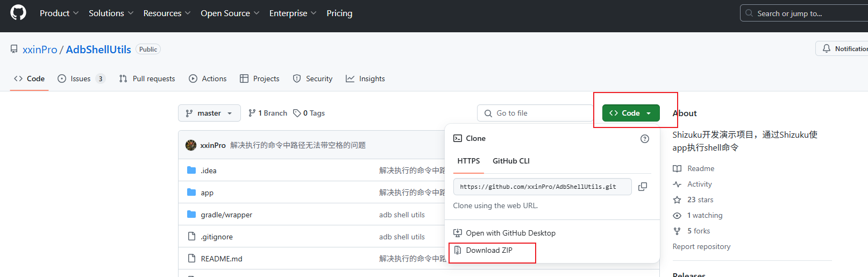View the 5 forks link
The width and height of the screenshot is (868, 277).
(699, 231)
